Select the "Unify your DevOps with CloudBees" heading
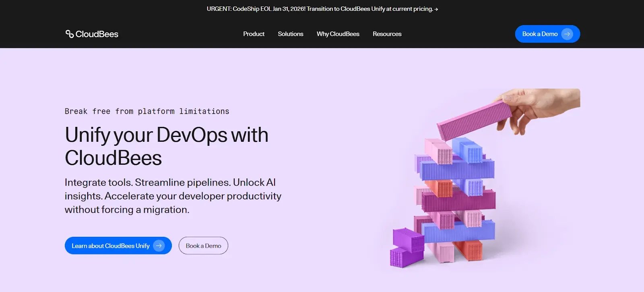This screenshot has width=644, height=292. tap(167, 146)
